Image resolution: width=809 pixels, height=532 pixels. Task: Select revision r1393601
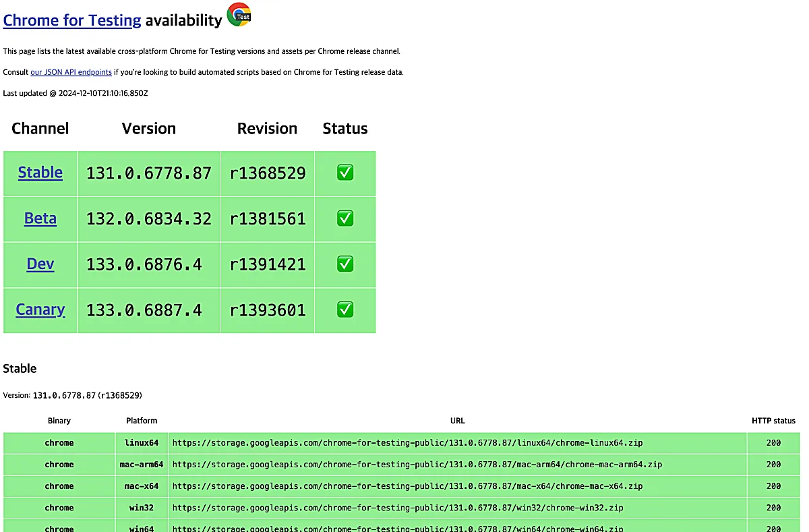(268, 310)
